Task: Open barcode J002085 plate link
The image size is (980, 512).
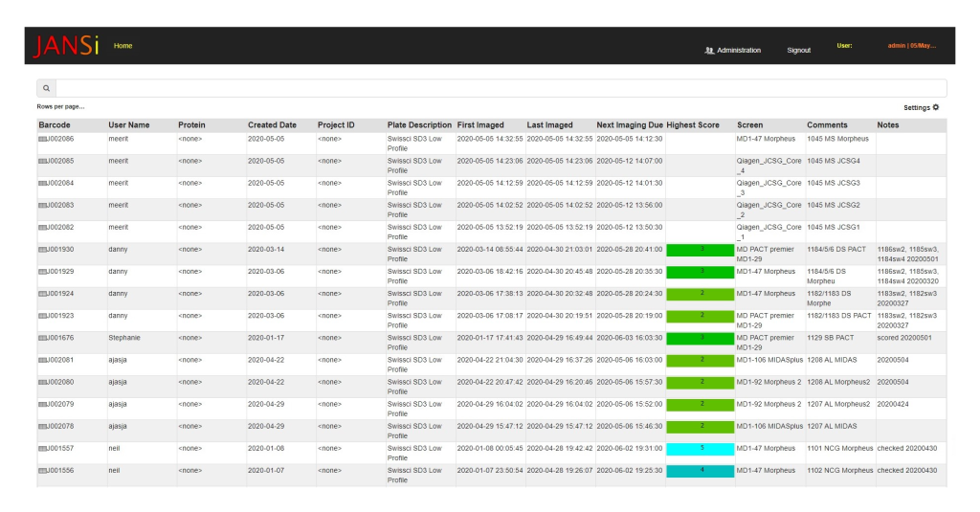Action: pos(60,161)
